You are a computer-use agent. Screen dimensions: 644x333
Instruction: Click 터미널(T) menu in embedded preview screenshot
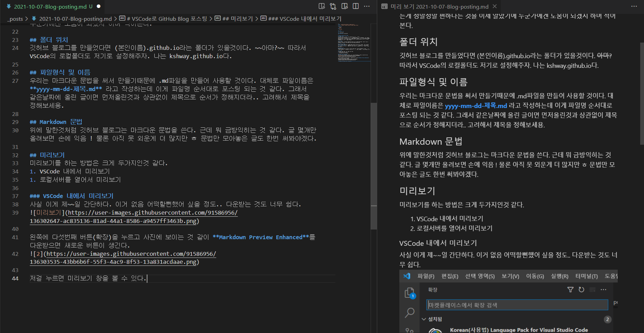pos(587,276)
